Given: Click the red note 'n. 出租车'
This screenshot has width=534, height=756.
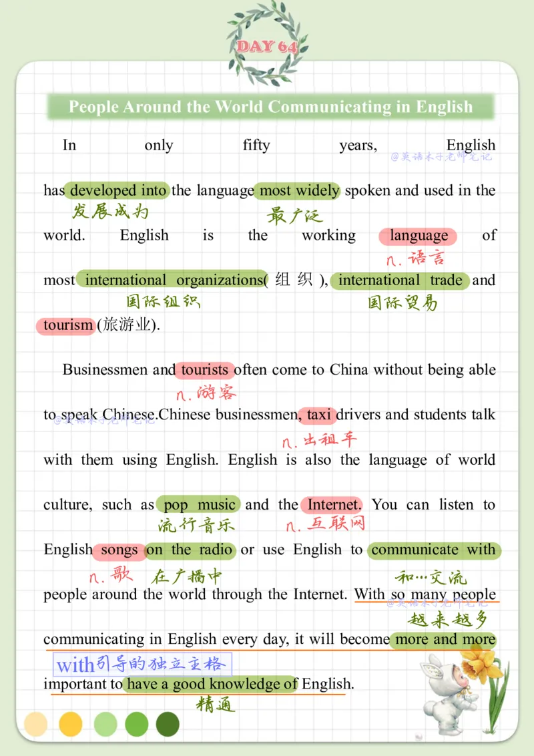Looking at the screenshot, I should coord(319,439).
